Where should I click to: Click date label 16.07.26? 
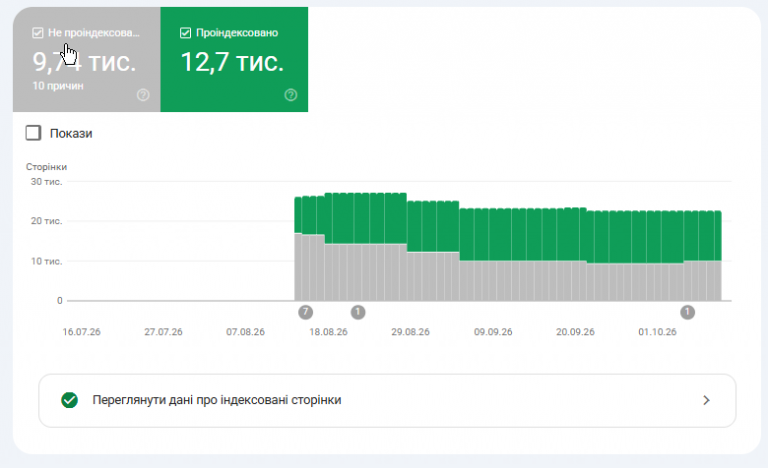coord(81,332)
